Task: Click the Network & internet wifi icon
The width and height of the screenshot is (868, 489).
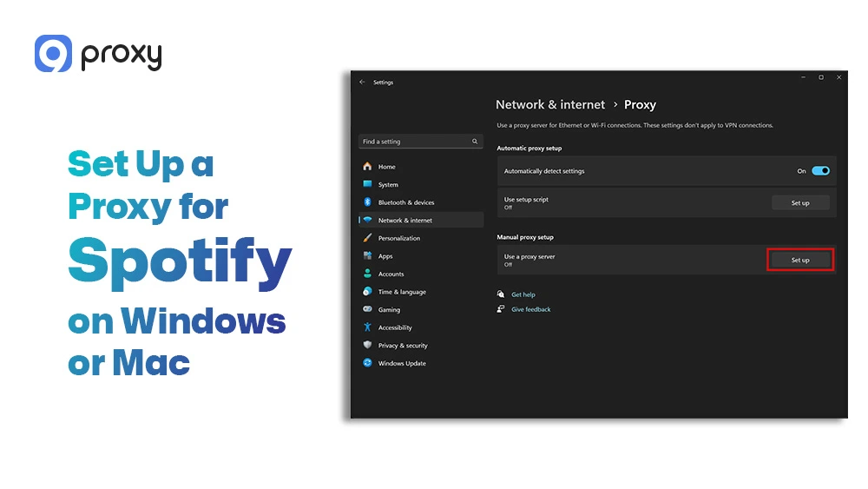Action: [367, 220]
